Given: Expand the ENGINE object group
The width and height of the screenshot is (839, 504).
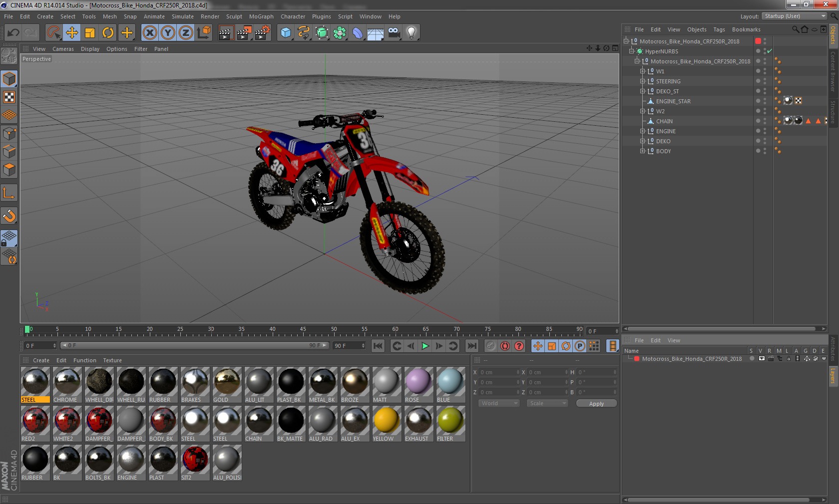Looking at the screenshot, I should [x=643, y=131].
